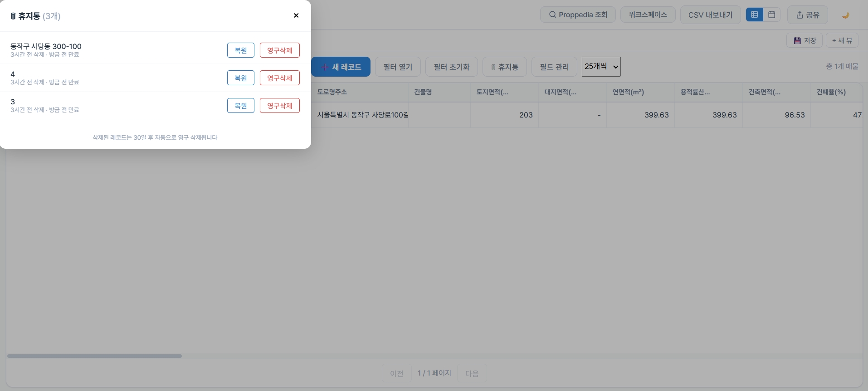The height and width of the screenshot is (391, 868).
Task: Click the horizontal scrollbar thumb
Action: point(94,356)
